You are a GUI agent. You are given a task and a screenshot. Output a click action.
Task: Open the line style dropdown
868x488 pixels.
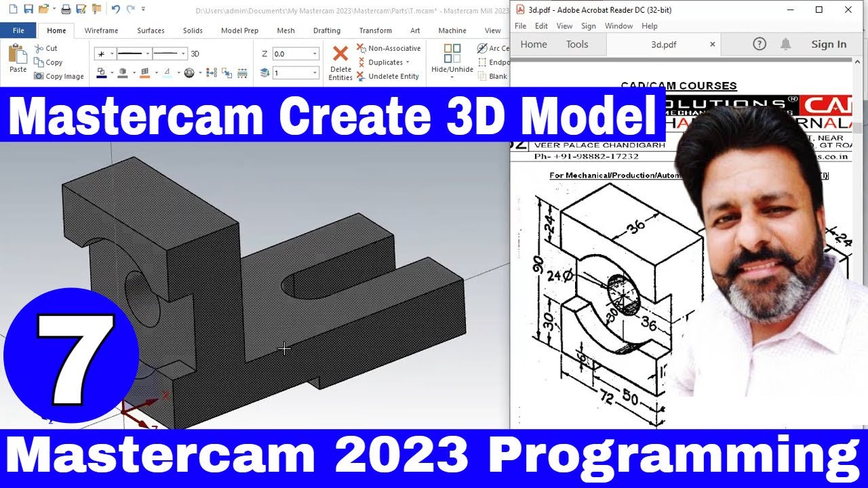coord(147,54)
